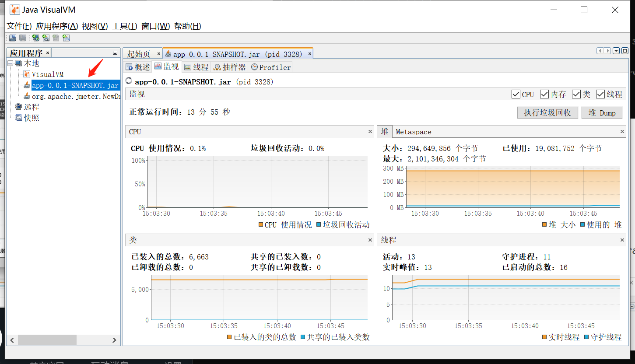Click the Add Remote Host toolbar icon
This screenshot has height=364, width=635.
pos(36,38)
